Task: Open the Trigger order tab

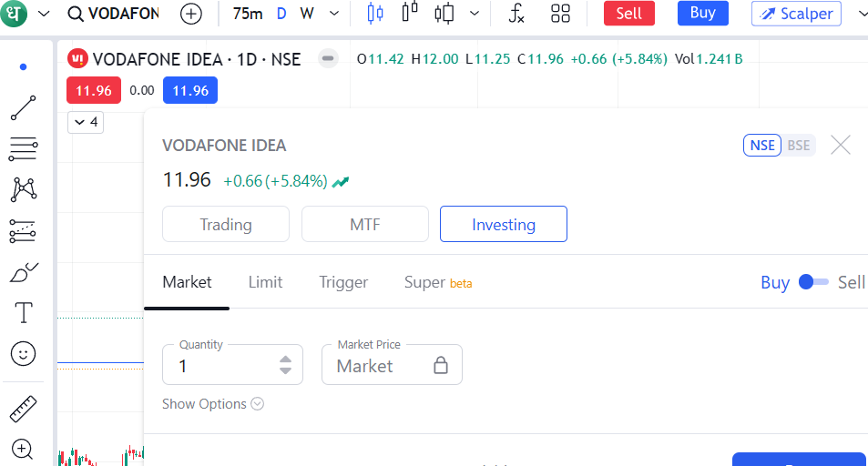Action: (x=343, y=282)
